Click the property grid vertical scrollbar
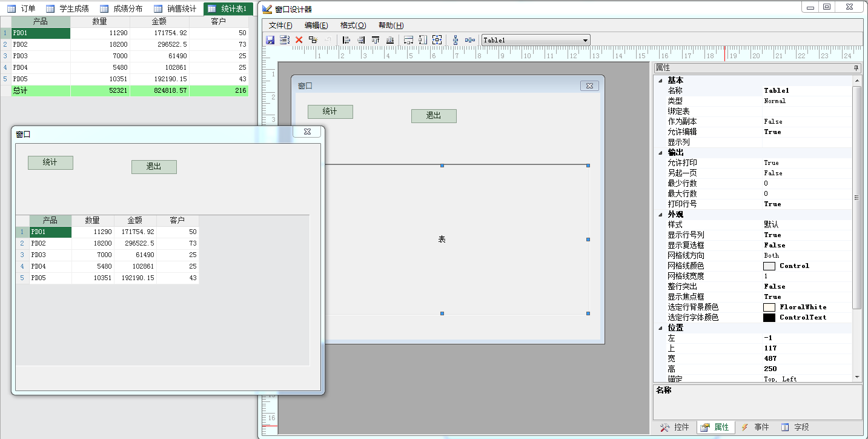The image size is (868, 439). (x=856, y=197)
